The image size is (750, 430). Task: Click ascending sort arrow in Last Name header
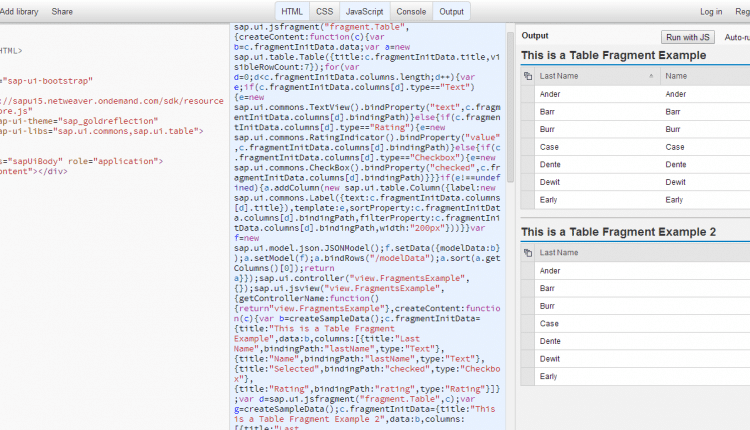click(651, 76)
